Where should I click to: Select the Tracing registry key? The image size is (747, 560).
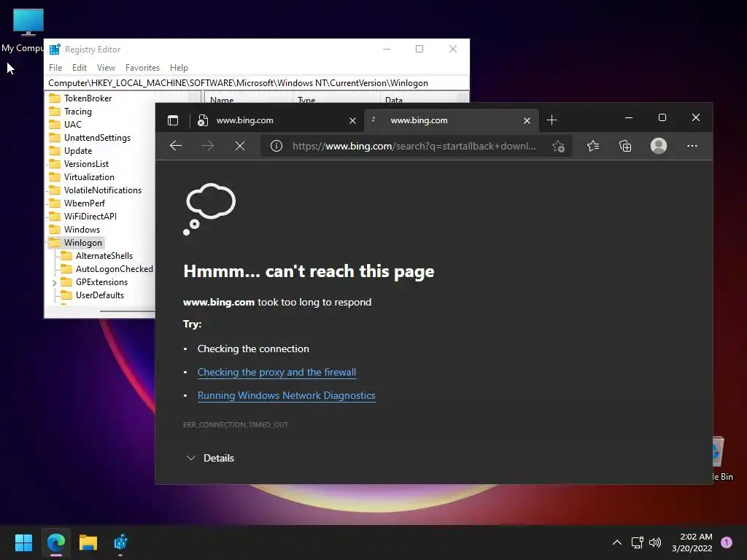coord(77,112)
